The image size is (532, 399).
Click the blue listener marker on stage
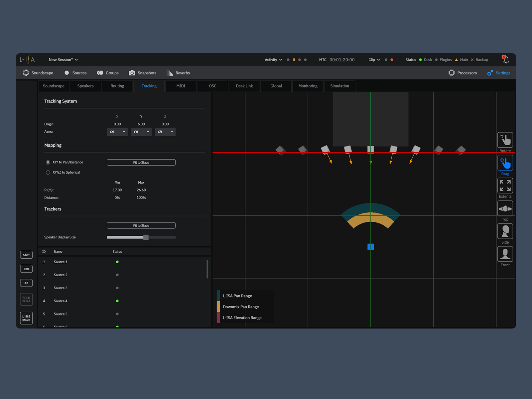point(371,247)
